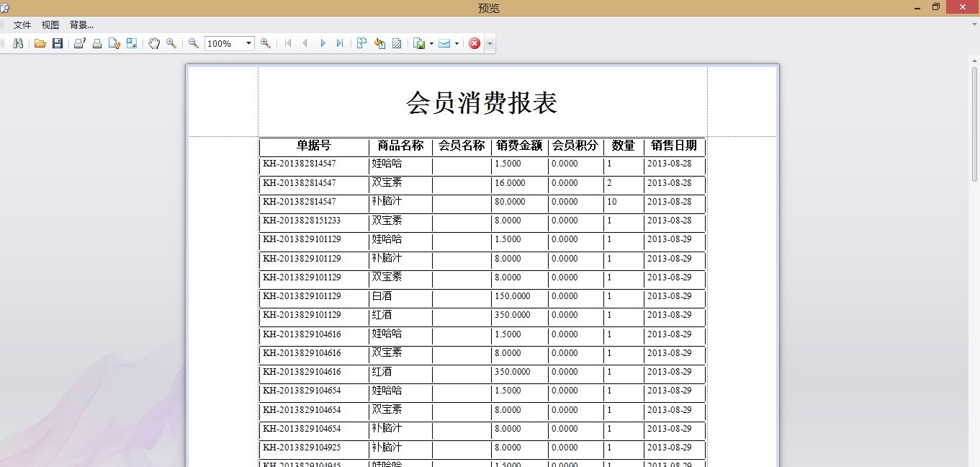
Task: Click the Watermark icon
Action: coord(397,43)
